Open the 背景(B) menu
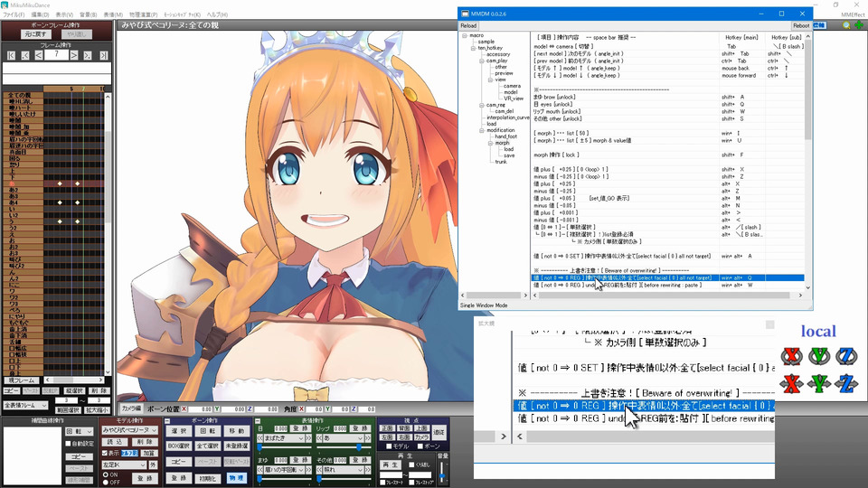Image resolution: width=868 pixels, height=488 pixels. coord(88,15)
